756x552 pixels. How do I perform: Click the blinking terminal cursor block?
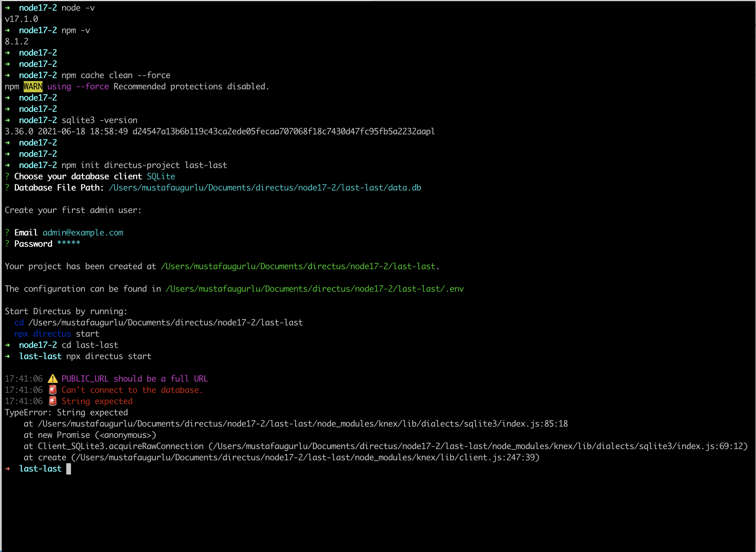(x=69, y=469)
